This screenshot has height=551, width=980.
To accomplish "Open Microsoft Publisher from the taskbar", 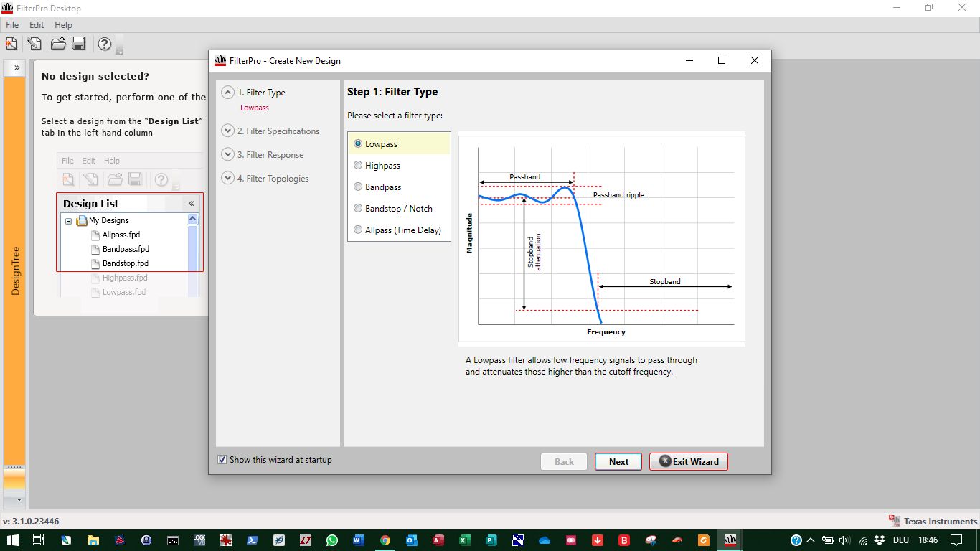I will point(491,540).
